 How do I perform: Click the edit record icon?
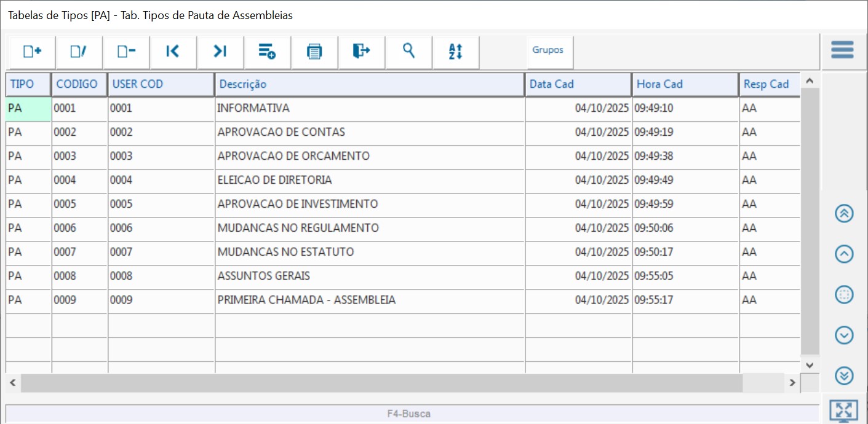[x=79, y=52]
